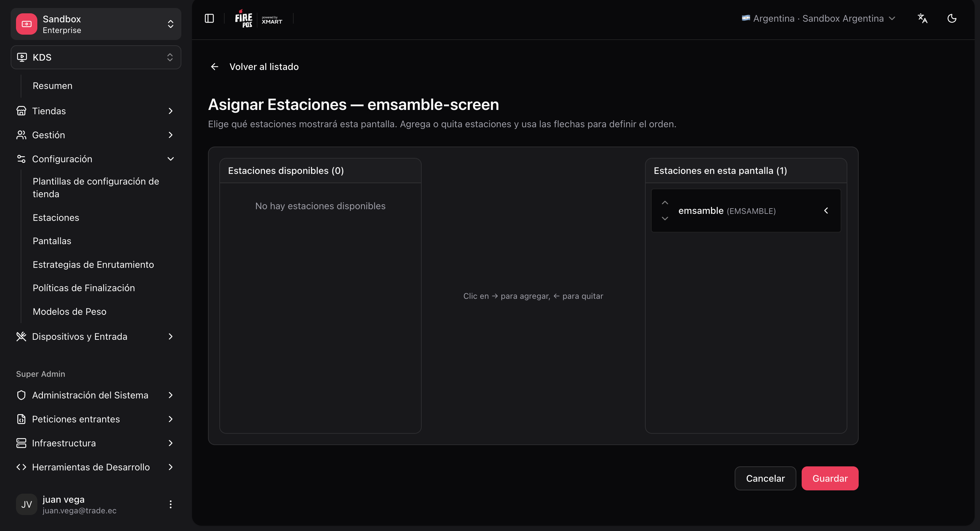Open Políticas de Finalización
980x531 pixels.
click(x=84, y=288)
